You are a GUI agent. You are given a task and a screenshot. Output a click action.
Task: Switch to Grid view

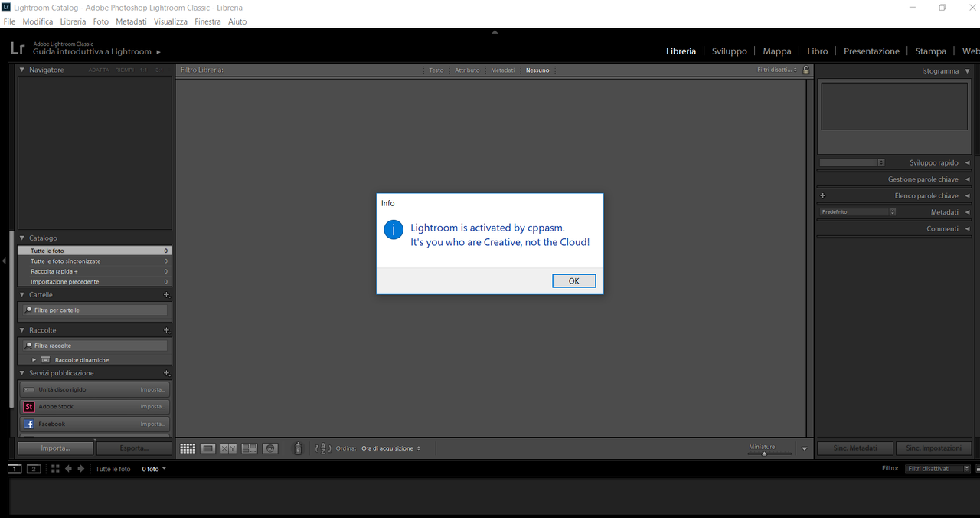tap(188, 448)
